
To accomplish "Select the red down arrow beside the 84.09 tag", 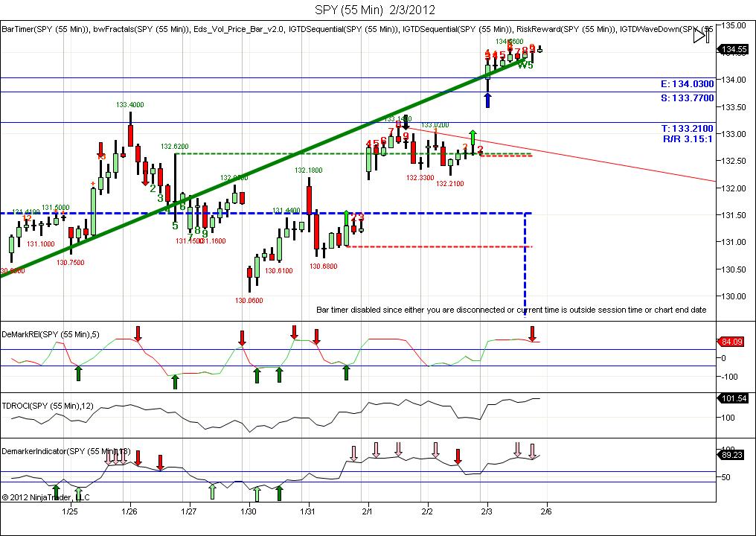I will point(532,334).
